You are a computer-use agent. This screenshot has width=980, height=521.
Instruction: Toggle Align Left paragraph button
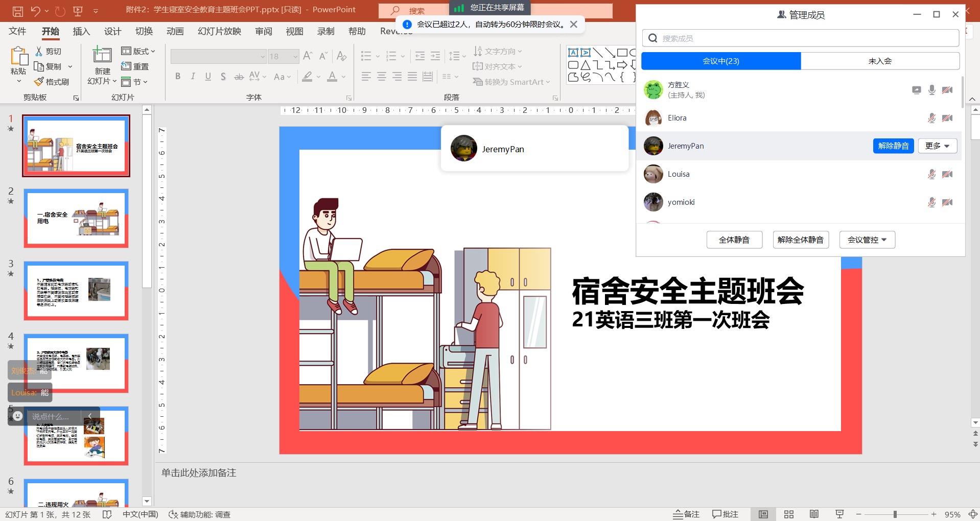366,77
